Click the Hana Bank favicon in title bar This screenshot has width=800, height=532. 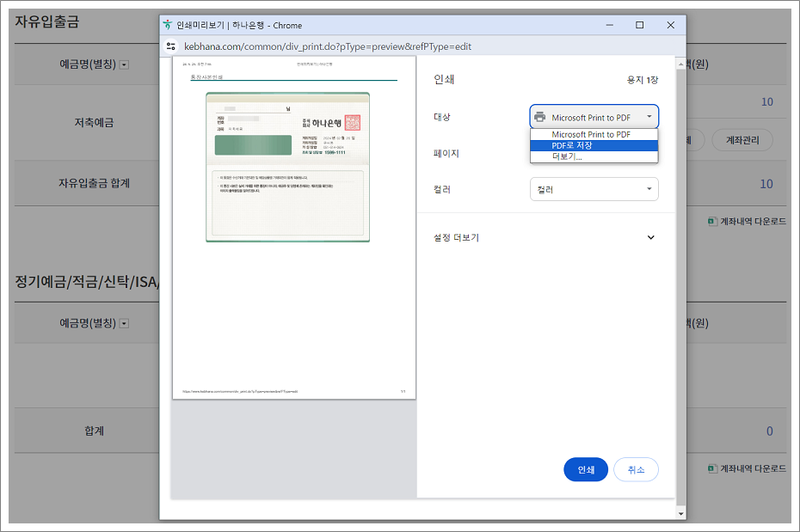168,25
